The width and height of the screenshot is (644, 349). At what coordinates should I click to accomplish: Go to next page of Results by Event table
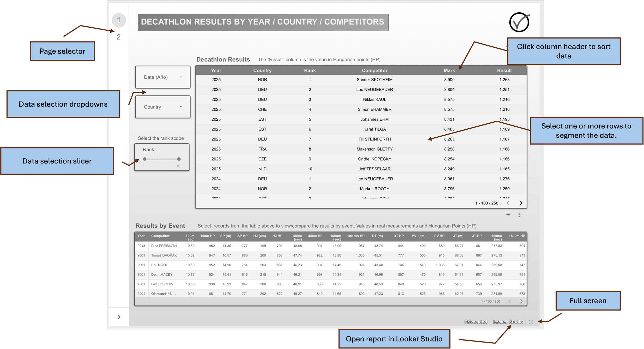coord(521,301)
